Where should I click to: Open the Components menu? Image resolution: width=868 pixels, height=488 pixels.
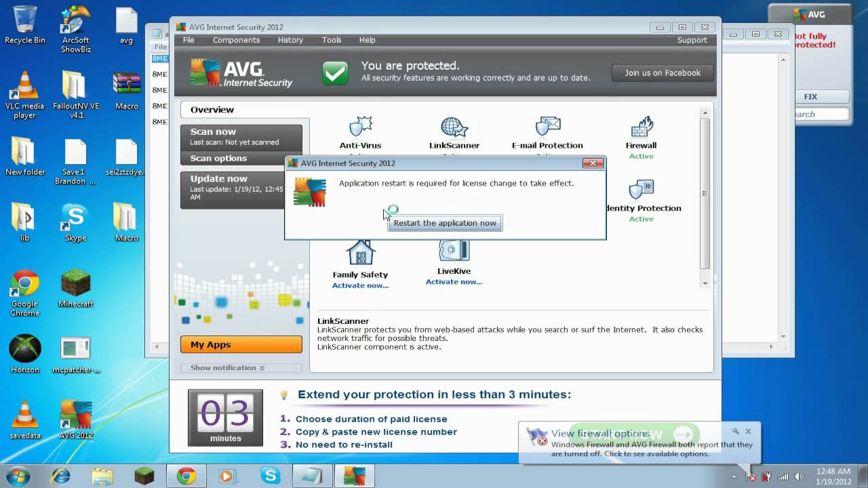pos(236,40)
